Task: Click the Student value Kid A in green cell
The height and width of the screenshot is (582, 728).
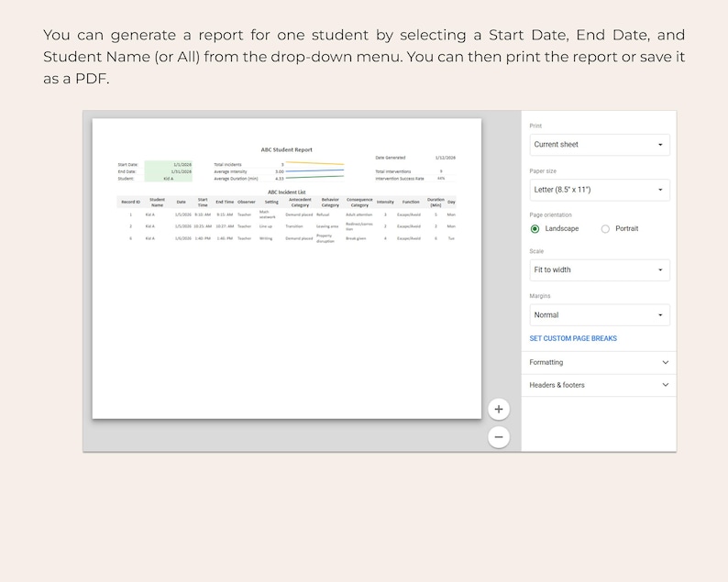Action: [169, 179]
